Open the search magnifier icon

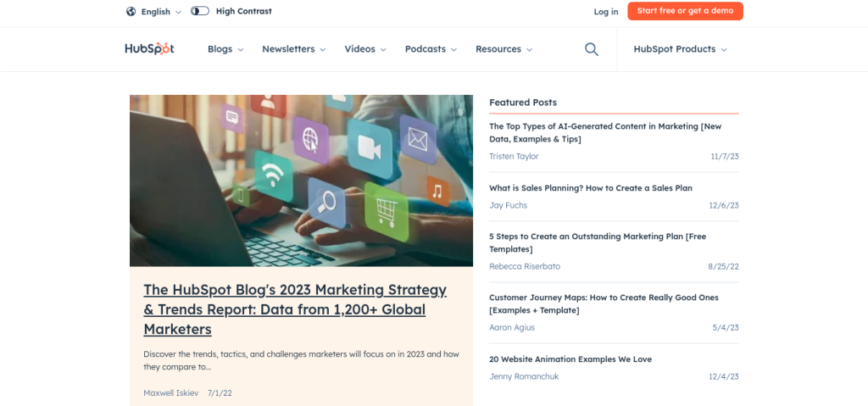coord(592,49)
